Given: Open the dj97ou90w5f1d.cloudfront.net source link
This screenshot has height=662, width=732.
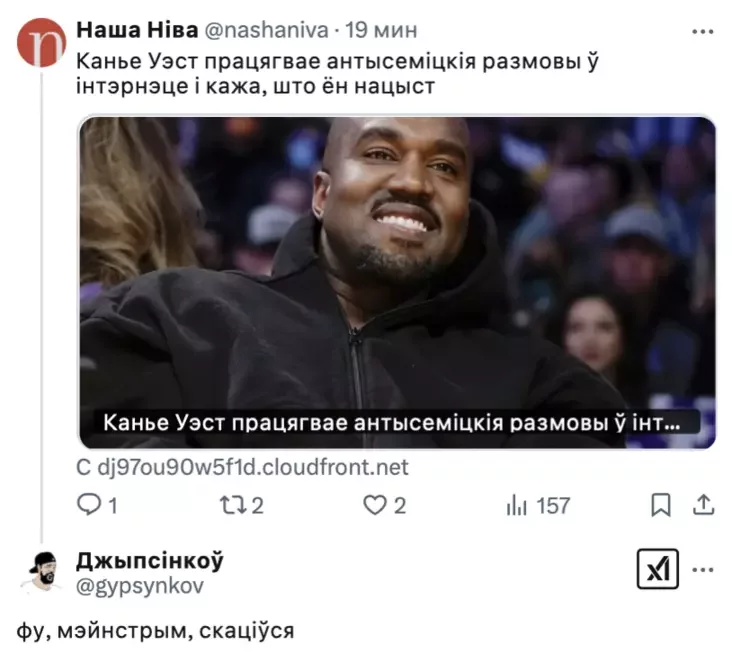Looking at the screenshot, I should tap(243, 467).
